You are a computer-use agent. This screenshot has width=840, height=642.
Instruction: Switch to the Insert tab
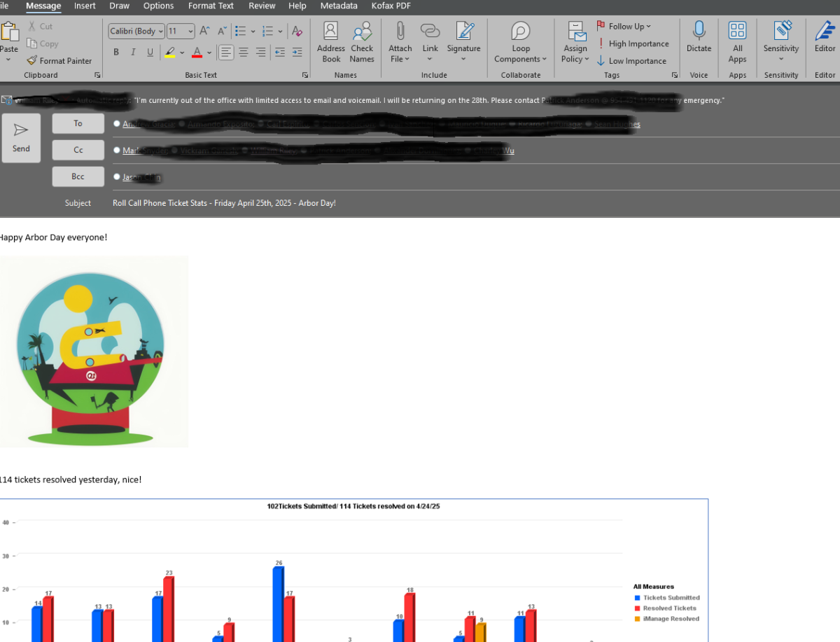85,6
